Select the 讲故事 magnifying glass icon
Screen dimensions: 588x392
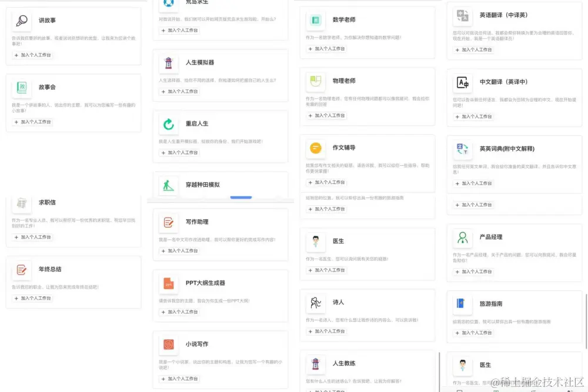(x=21, y=21)
